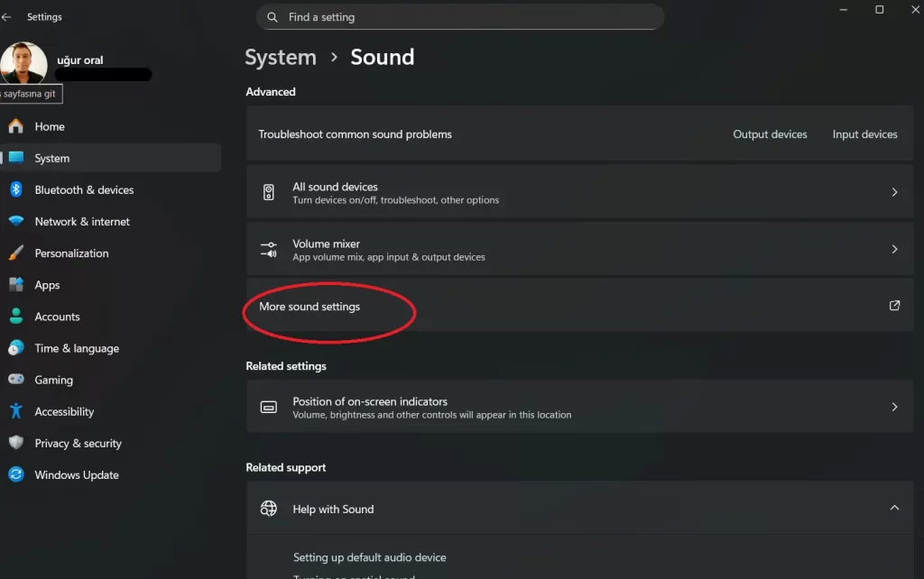Open the external link icon beside More sound settings
This screenshot has width=924, height=579.
tap(894, 305)
